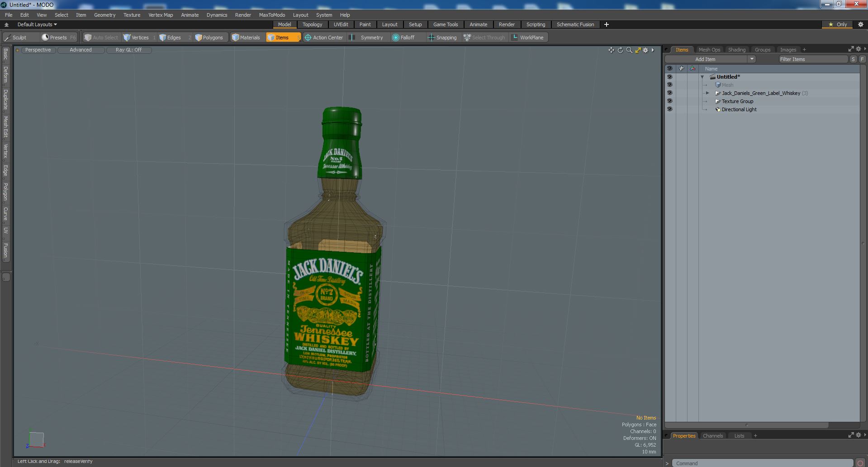Toggle Select Through mode

tap(484, 38)
